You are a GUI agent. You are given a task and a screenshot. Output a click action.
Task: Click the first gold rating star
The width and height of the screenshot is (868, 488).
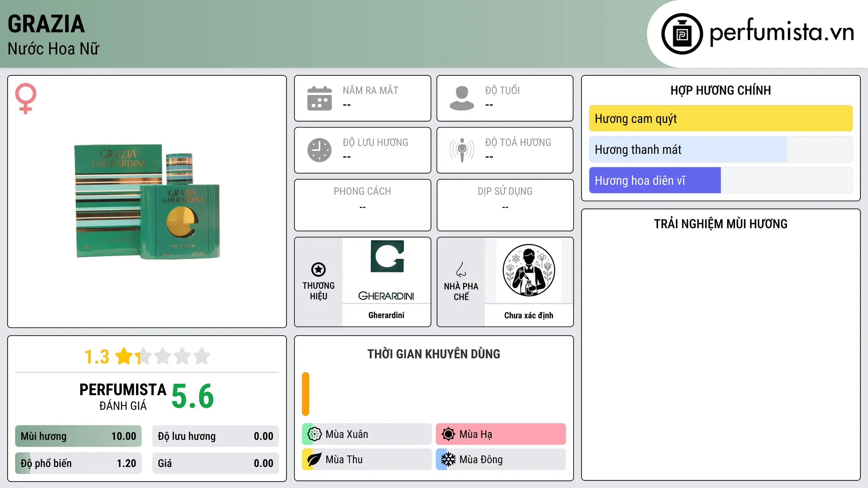click(124, 356)
